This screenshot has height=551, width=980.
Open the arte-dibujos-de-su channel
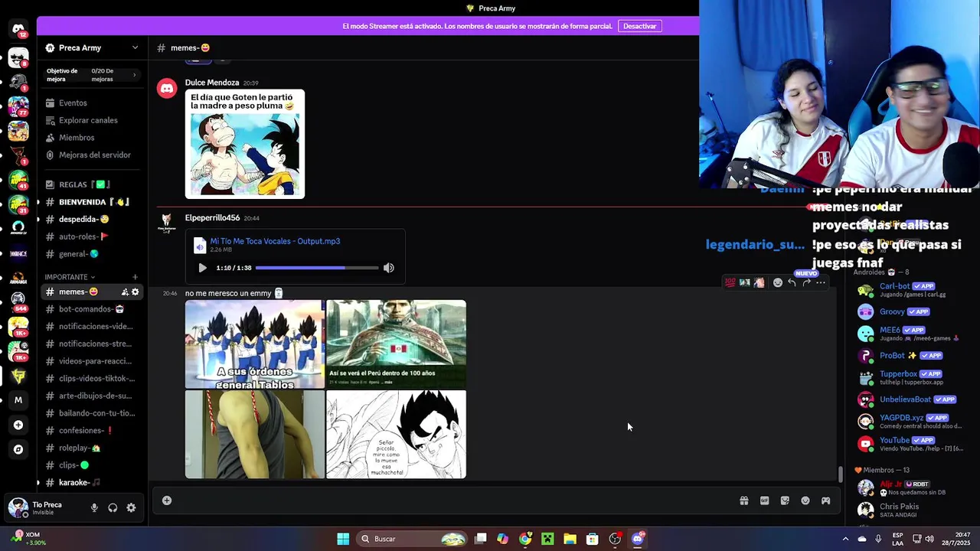92,396
